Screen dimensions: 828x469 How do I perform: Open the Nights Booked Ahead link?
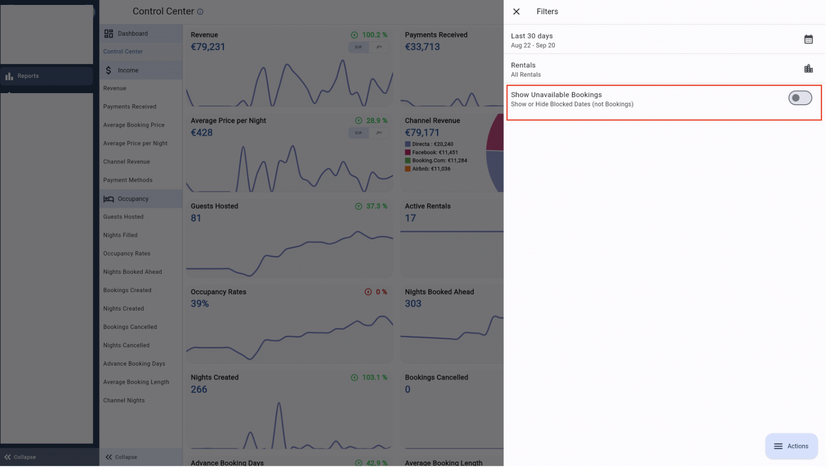pos(132,273)
